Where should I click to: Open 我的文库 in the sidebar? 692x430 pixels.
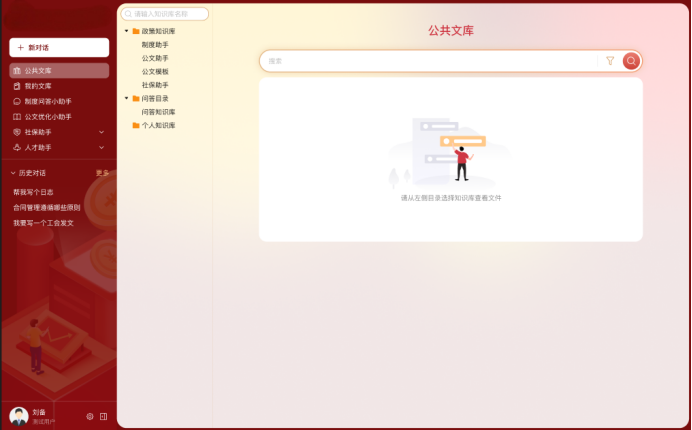(38, 86)
